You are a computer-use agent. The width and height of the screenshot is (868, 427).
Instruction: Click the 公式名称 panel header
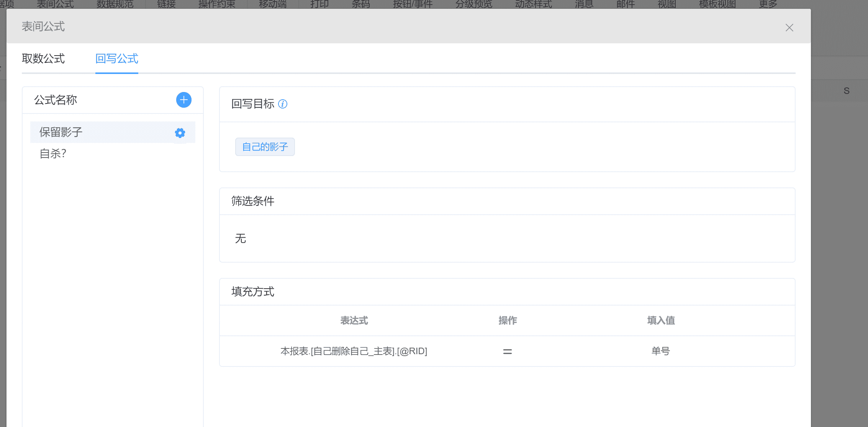coord(56,100)
